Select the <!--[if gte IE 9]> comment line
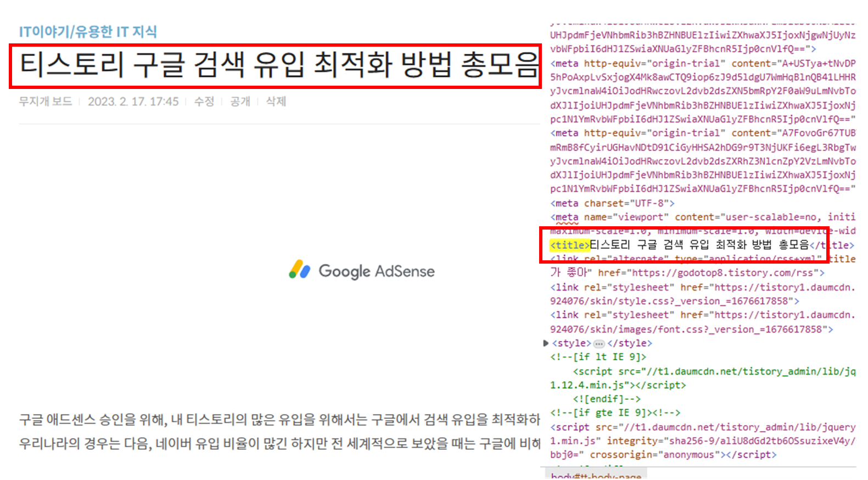 tap(615, 412)
